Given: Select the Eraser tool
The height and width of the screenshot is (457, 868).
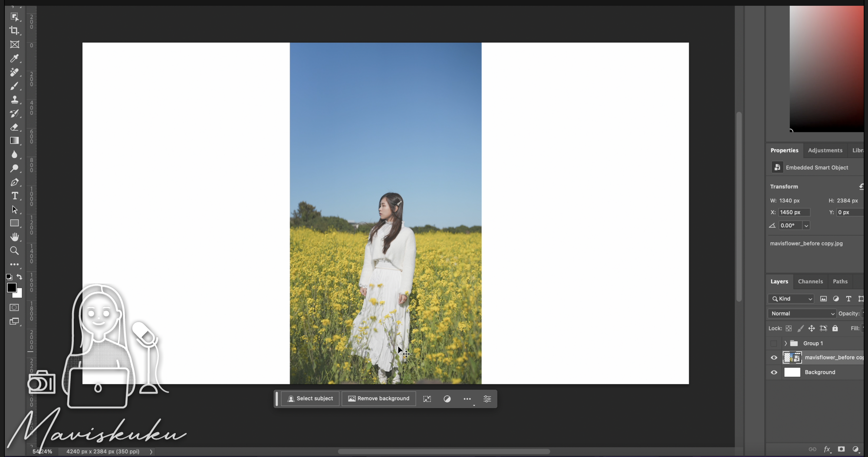Looking at the screenshot, I should coord(14,127).
